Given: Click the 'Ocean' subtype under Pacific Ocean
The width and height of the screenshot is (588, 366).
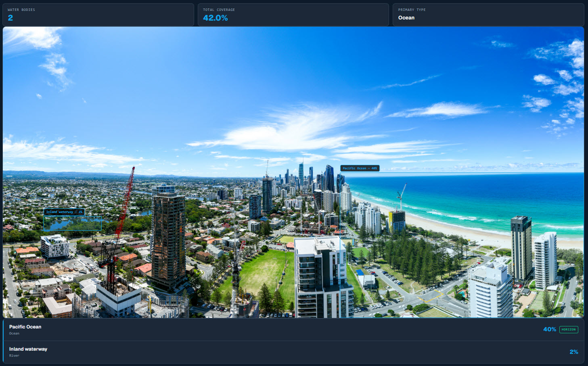Looking at the screenshot, I should (x=14, y=333).
